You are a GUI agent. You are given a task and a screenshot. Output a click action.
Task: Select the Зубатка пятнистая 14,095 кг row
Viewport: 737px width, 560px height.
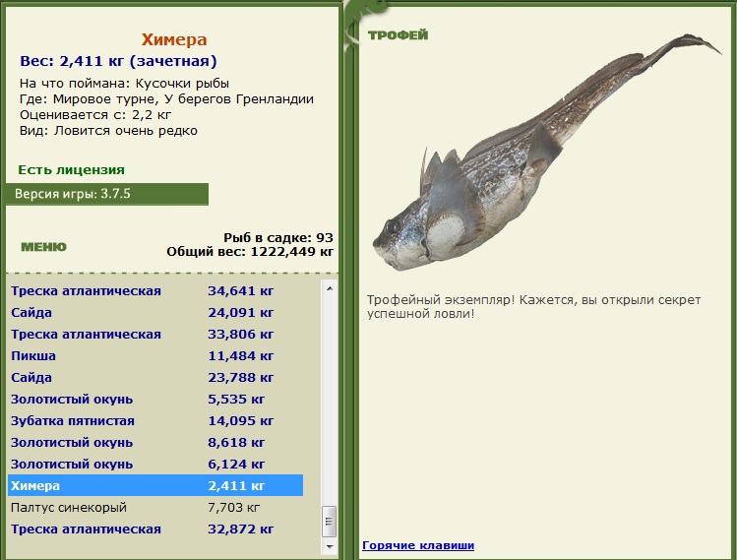[155, 421]
